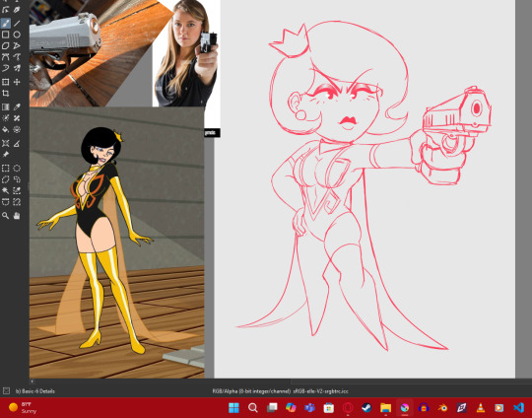Screen dimensions: 532x418
Task: Select the Pan hand tool
Action: click(17, 216)
